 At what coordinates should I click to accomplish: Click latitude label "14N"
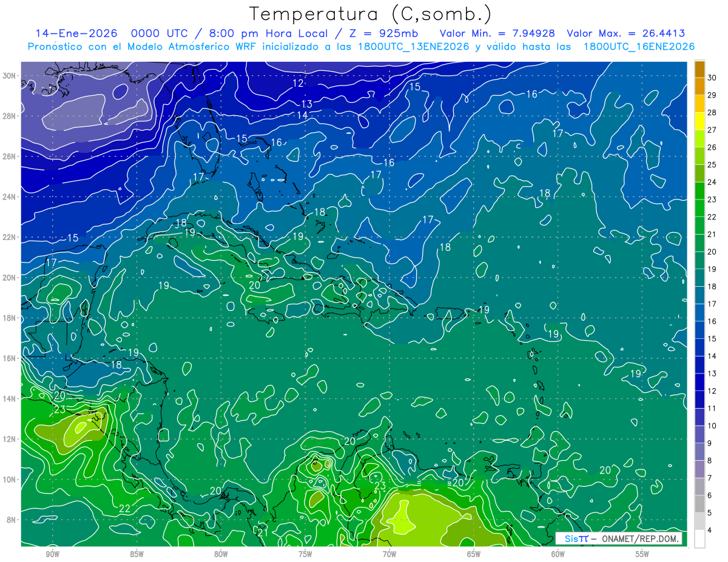tap(10, 398)
